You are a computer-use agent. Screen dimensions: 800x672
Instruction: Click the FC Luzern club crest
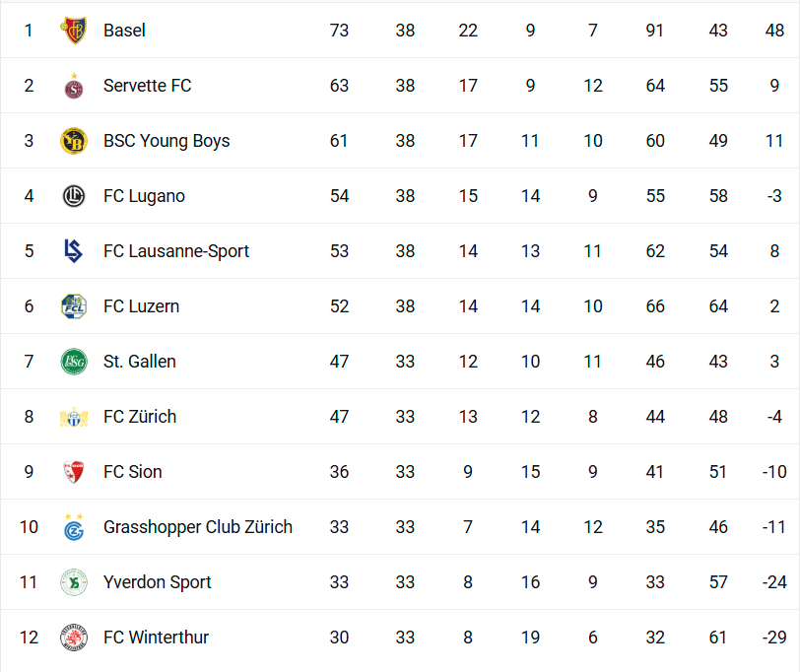pos(73,306)
